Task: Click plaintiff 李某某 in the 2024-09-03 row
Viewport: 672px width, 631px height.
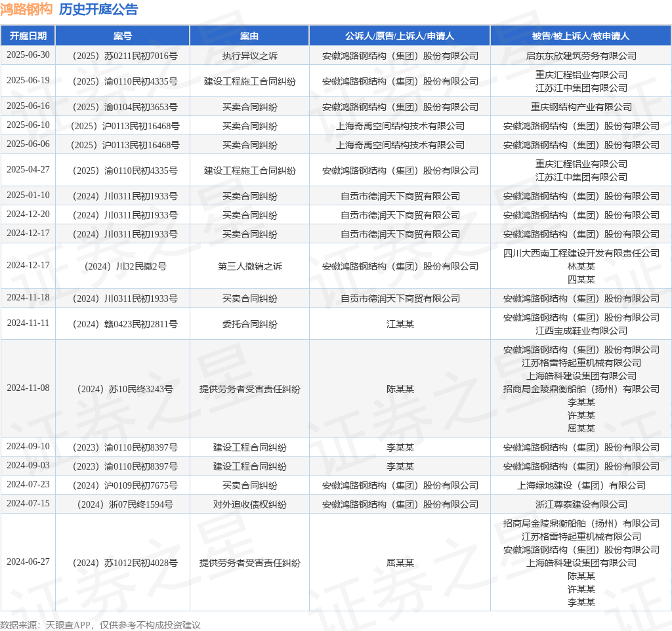Action: pyautogui.click(x=400, y=466)
